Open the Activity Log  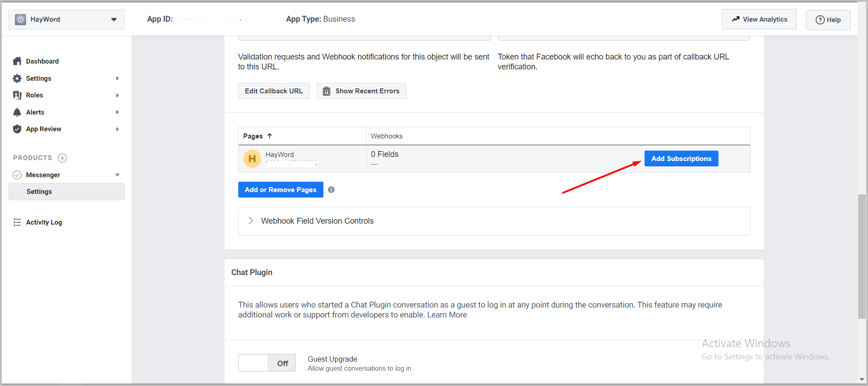coord(44,222)
